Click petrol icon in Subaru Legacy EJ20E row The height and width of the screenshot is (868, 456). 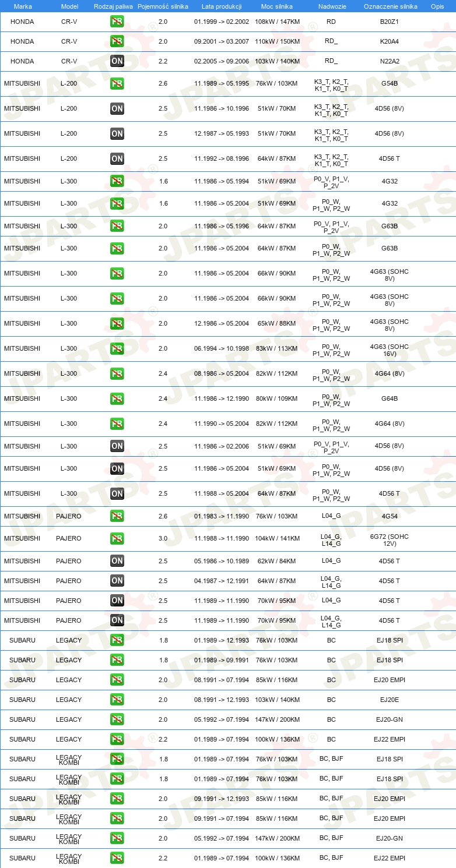click(x=117, y=700)
